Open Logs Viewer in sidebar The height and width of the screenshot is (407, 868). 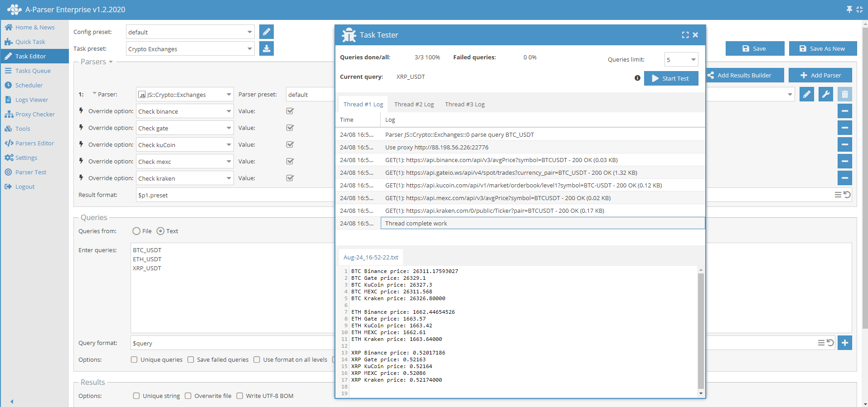point(34,100)
